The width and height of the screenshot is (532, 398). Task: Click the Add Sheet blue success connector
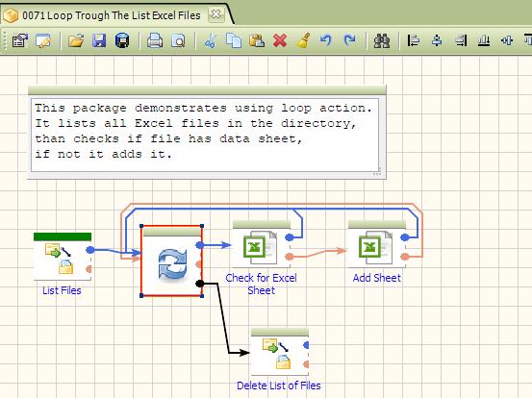pos(404,237)
